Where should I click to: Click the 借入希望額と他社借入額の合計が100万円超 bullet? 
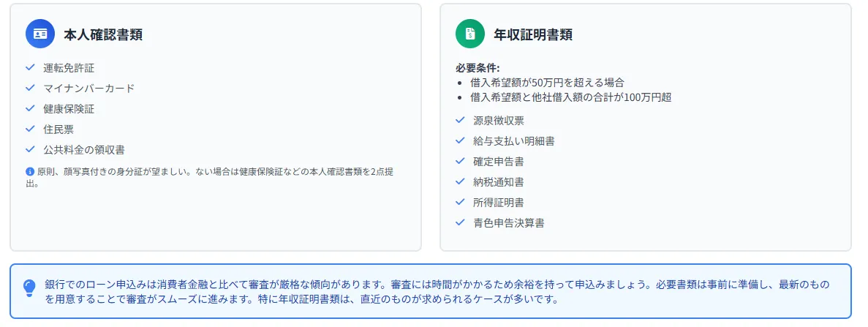click(570, 97)
